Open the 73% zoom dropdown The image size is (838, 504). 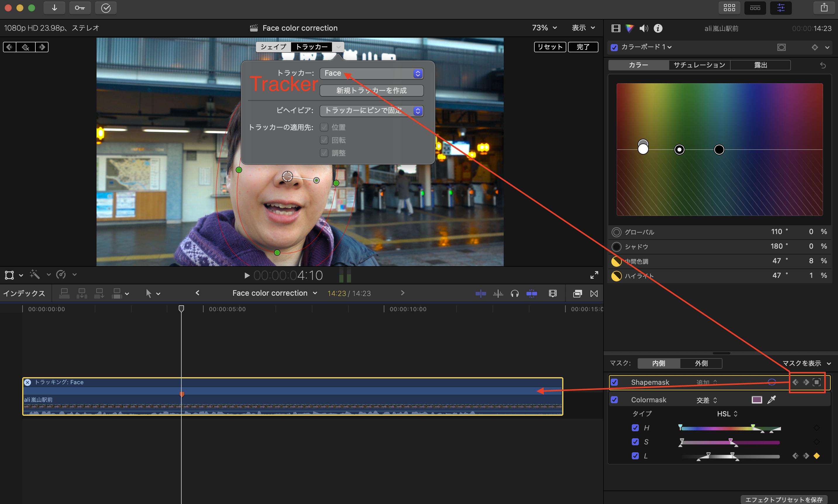point(544,28)
